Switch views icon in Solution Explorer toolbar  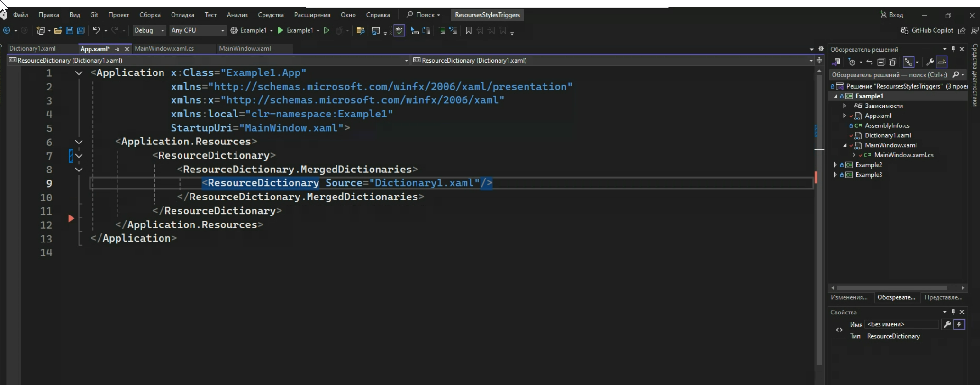(x=836, y=62)
